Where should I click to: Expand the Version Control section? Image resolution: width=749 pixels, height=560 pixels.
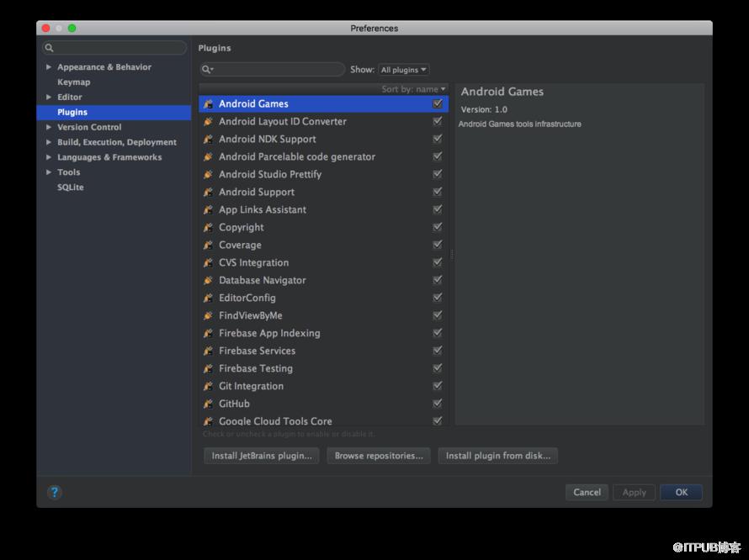pos(49,127)
